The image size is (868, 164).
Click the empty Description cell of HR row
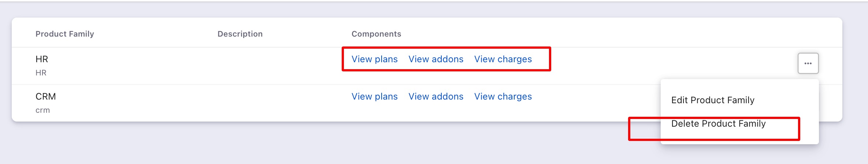tap(256, 66)
